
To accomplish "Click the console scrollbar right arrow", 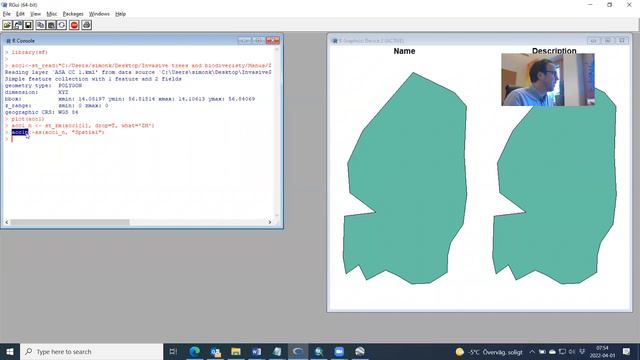I will coord(269,222).
